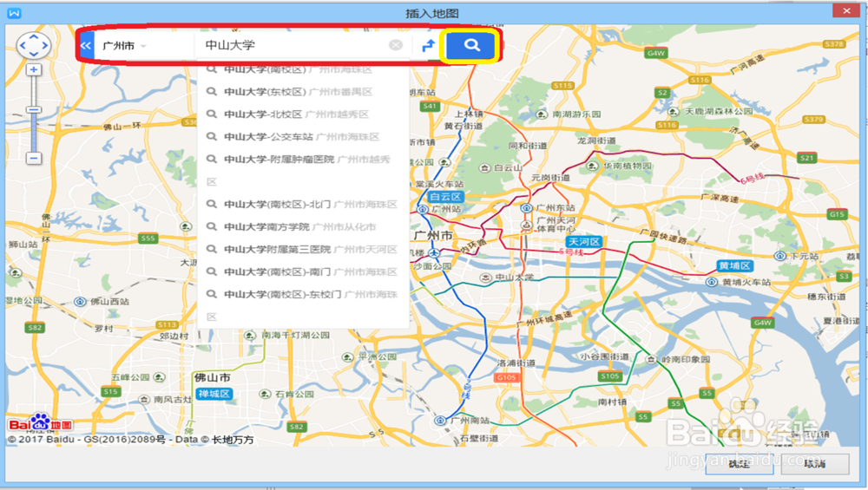Click the 确定 button
The image size is (868, 490).
click(x=739, y=464)
